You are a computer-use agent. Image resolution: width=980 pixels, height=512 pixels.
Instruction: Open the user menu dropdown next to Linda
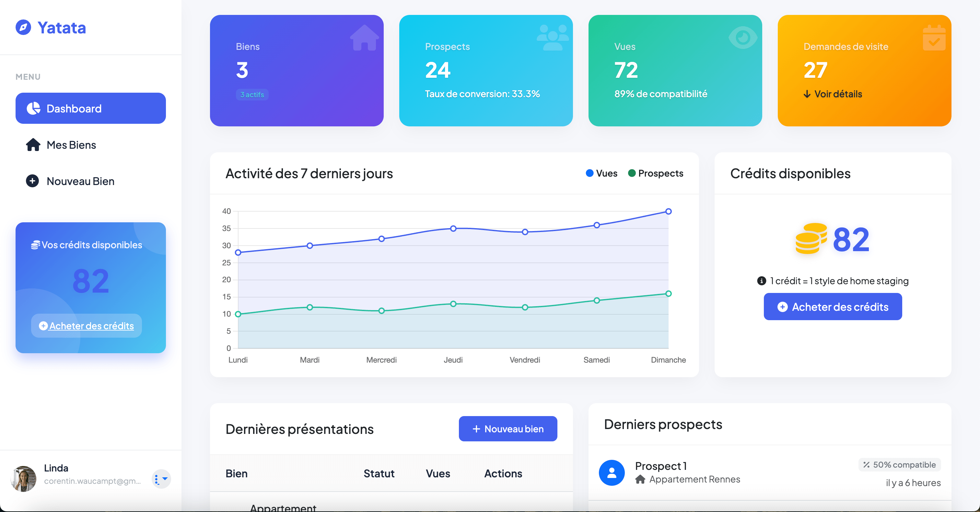pyautogui.click(x=161, y=479)
